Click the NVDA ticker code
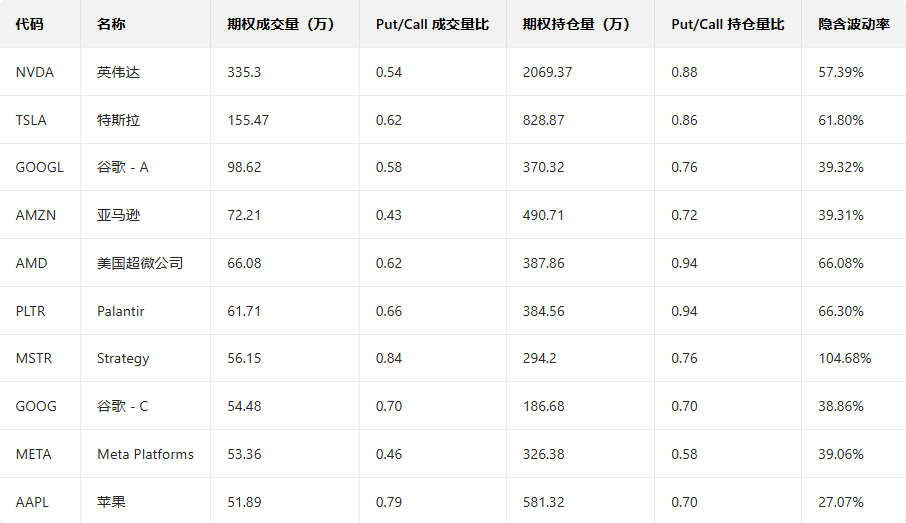 35,72
